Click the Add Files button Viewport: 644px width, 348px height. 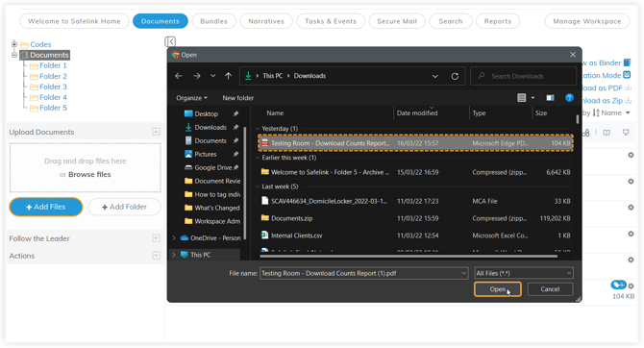[46, 207]
